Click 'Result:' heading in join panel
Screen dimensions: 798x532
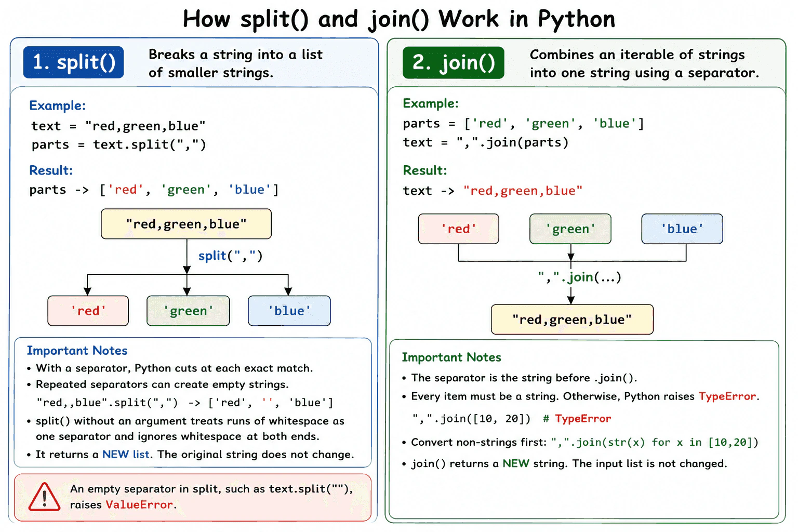coord(425,170)
